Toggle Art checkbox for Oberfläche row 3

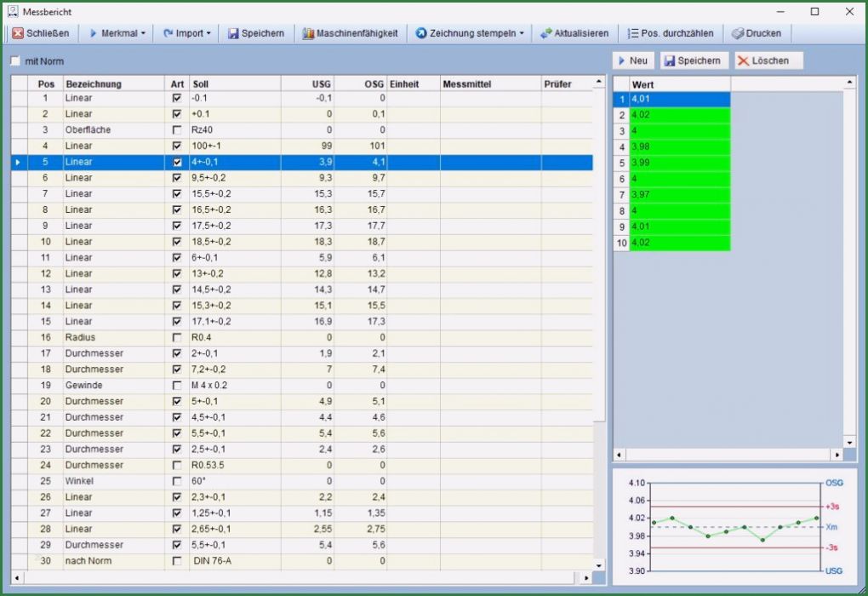point(177,130)
